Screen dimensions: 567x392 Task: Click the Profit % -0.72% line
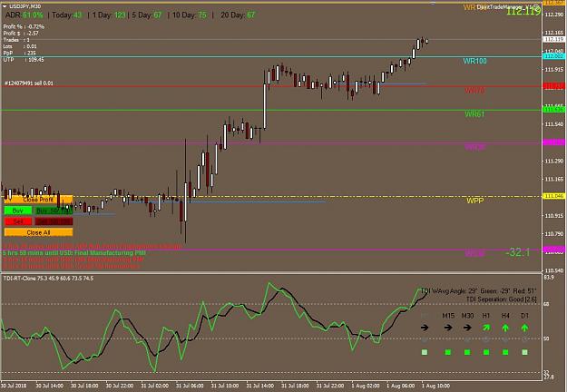pos(24,26)
